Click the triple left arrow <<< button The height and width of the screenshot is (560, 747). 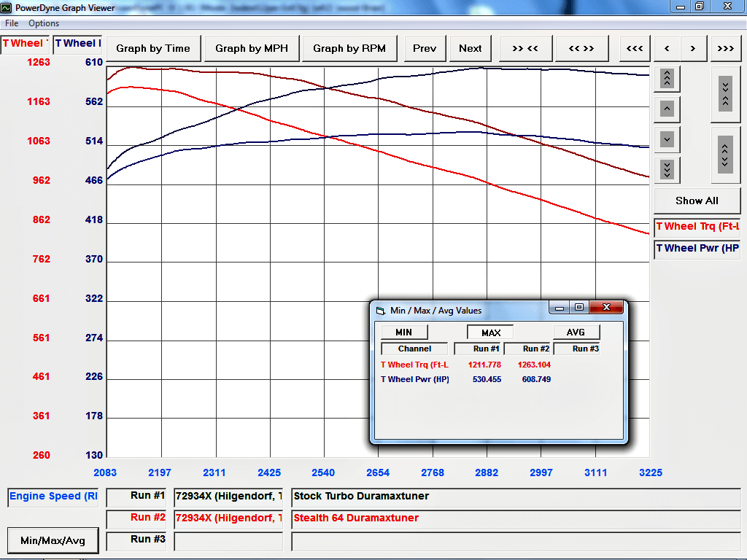click(x=635, y=49)
